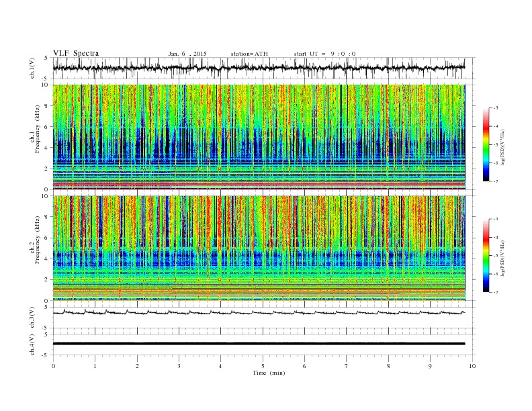Viewport: 532px width, 411px height.
Task: Click the 'ch.3(V)' waveform axis label
Action: [x=32, y=318]
